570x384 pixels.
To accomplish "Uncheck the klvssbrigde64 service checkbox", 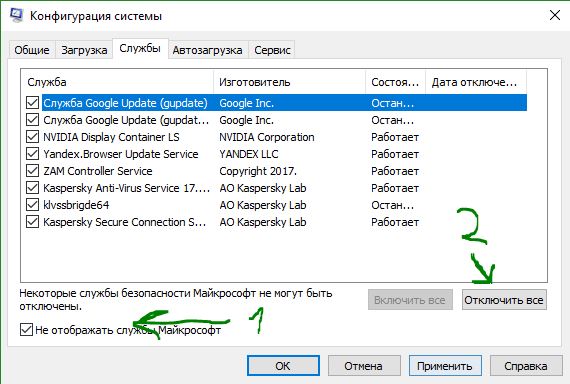I will [x=32, y=205].
